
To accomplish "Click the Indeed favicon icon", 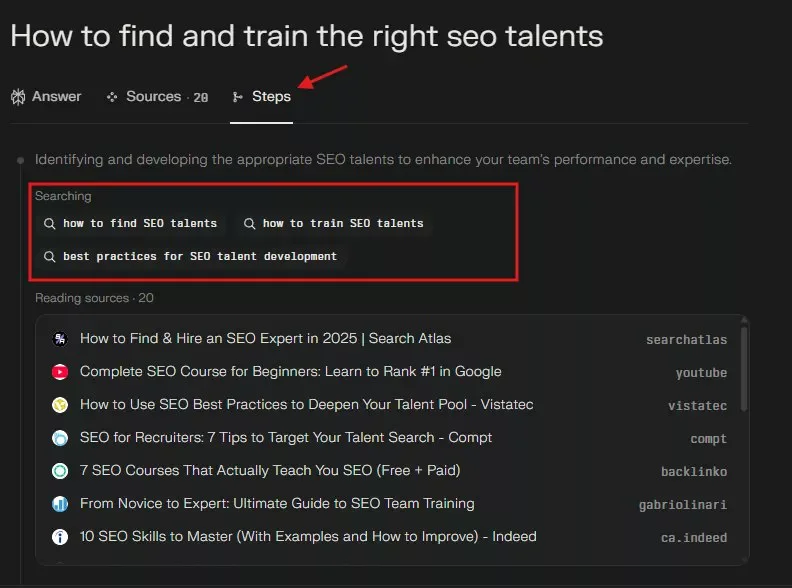I will (60, 537).
